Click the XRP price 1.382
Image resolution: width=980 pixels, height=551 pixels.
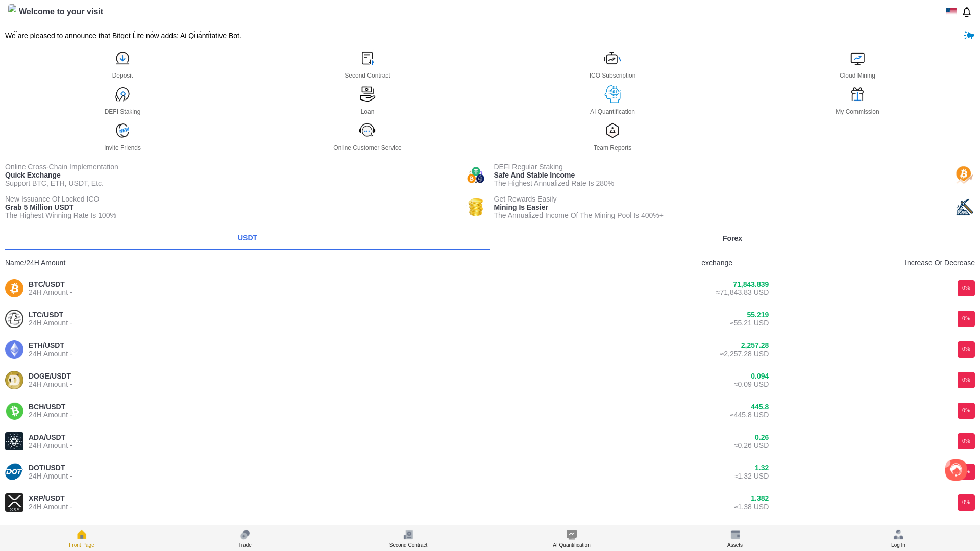[x=759, y=498]
